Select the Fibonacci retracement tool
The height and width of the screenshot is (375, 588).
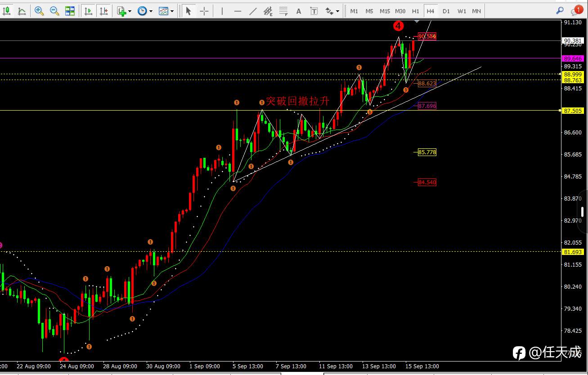click(x=283, y=11)
